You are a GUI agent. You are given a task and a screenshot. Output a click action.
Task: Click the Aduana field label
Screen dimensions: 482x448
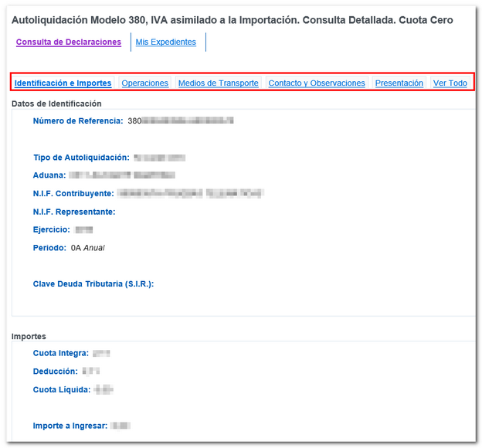(x=49, y=175)
